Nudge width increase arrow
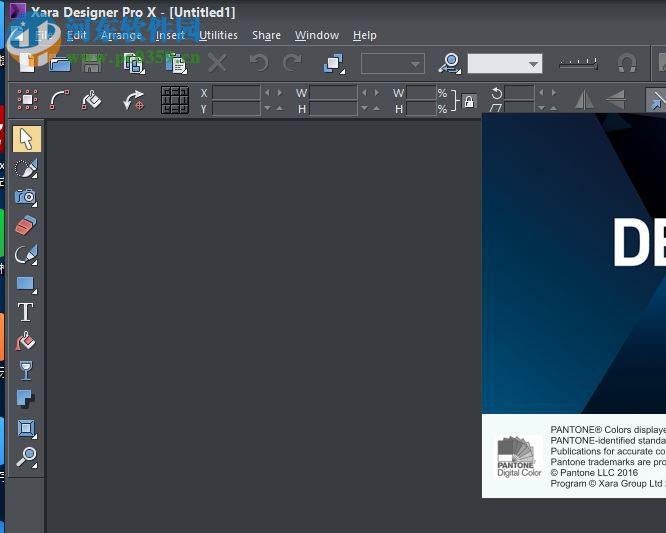 [x=376, y=92]
